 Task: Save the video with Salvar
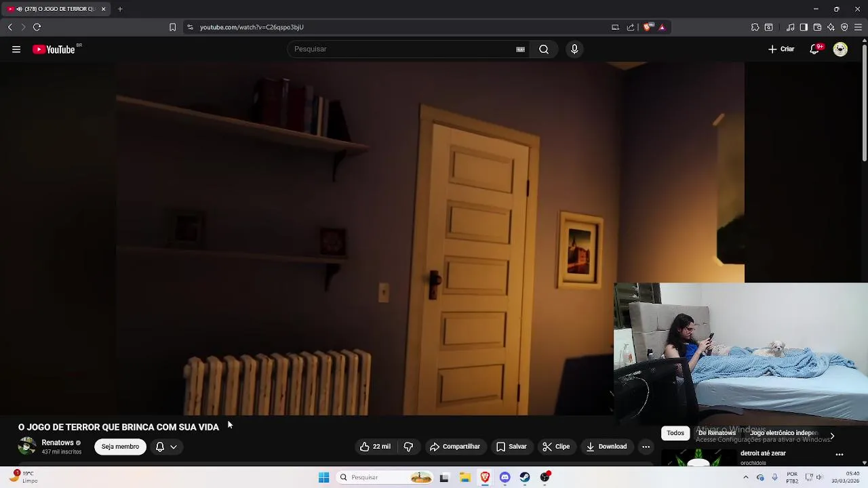[x=511, y=447]
